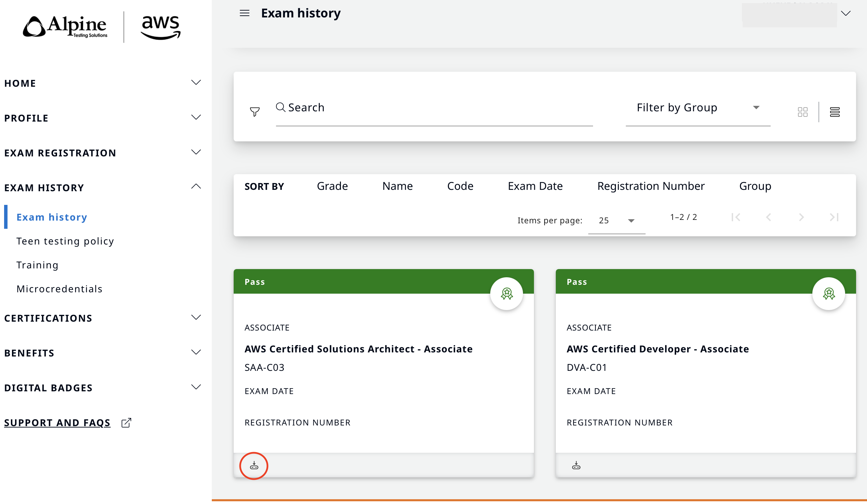Click the funnel filter icon
The width and height of the screenshot is (867, 504).
point(254,112)
